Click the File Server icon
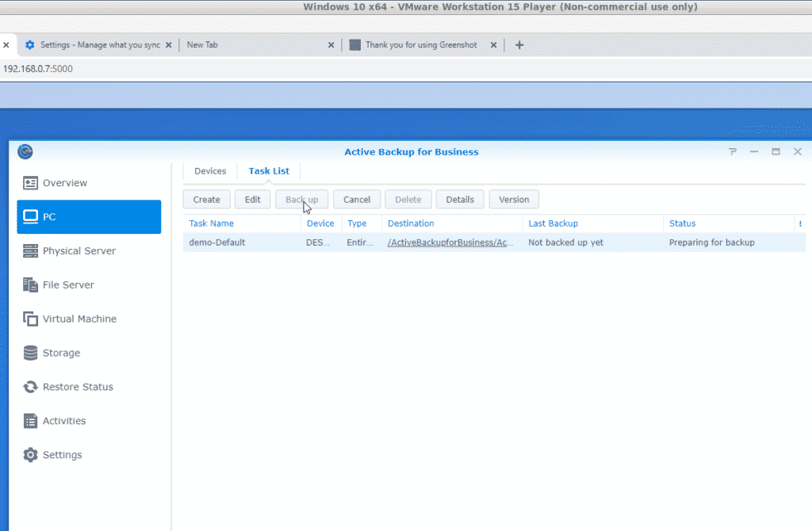The width and height of the screenshot is (812, 531). pos(31,285)
